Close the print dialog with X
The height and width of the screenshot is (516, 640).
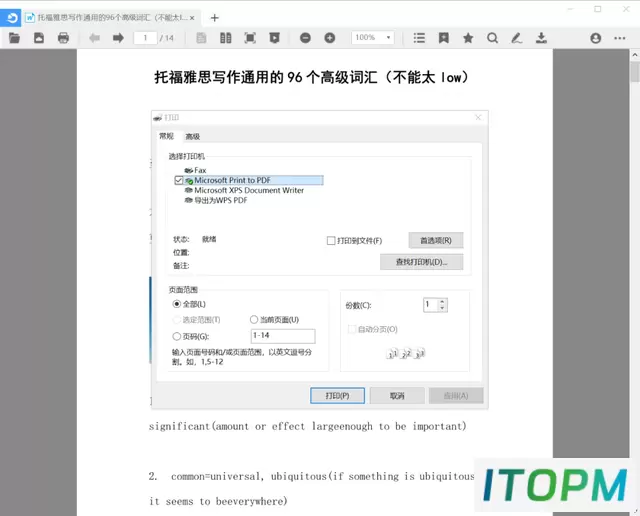click(x=478, y=118)
